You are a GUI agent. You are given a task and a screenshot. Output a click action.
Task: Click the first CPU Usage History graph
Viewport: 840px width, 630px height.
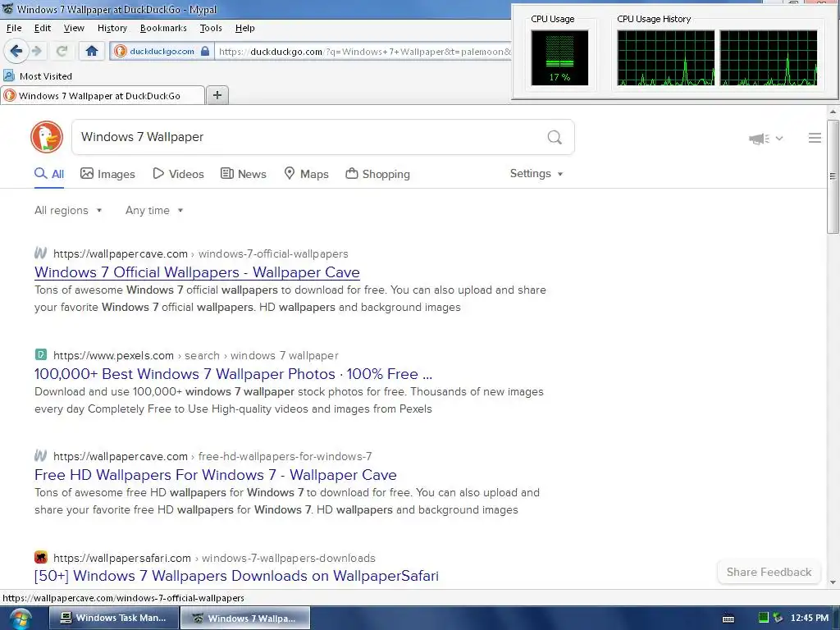[665, 58]
